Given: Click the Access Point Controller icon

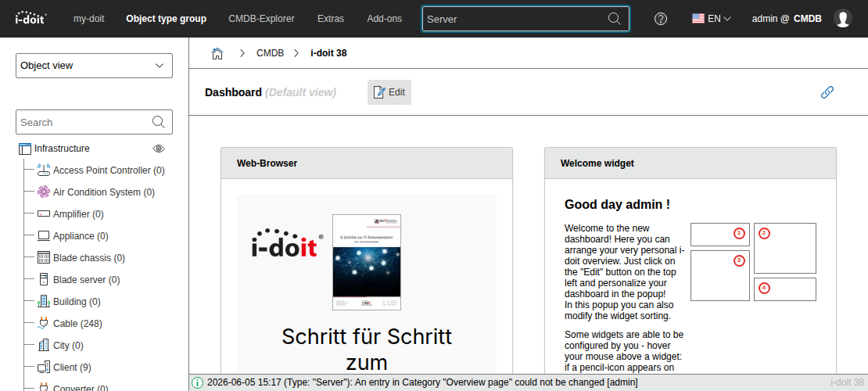Looking at the screenshot, I should [x=44, y=170].
